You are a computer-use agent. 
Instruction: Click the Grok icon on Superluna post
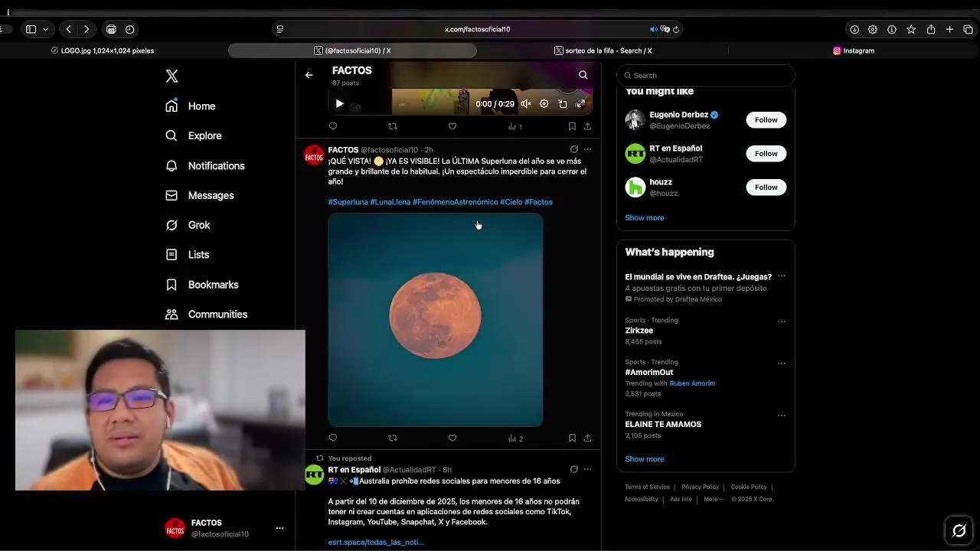pos(573,149)
